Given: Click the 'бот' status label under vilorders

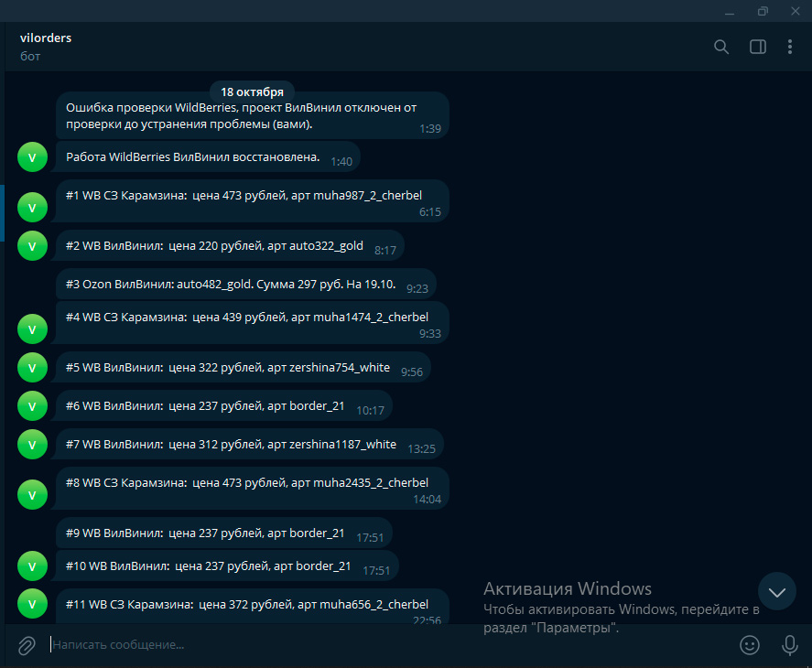Looking at the screenshot, I should pyautogui.click(x=30, y=57).
